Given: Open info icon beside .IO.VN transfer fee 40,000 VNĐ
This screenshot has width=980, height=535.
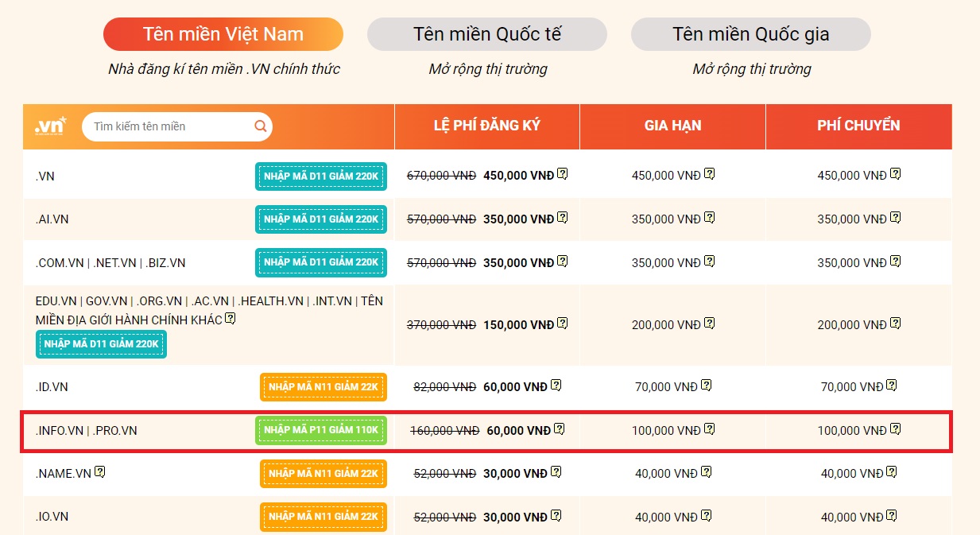Looking at the screenshot, I should [x=893, y=515].
